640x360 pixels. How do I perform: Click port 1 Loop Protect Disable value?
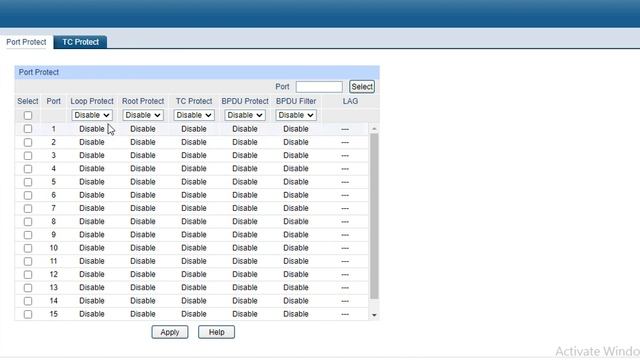(x=92, y=129)
